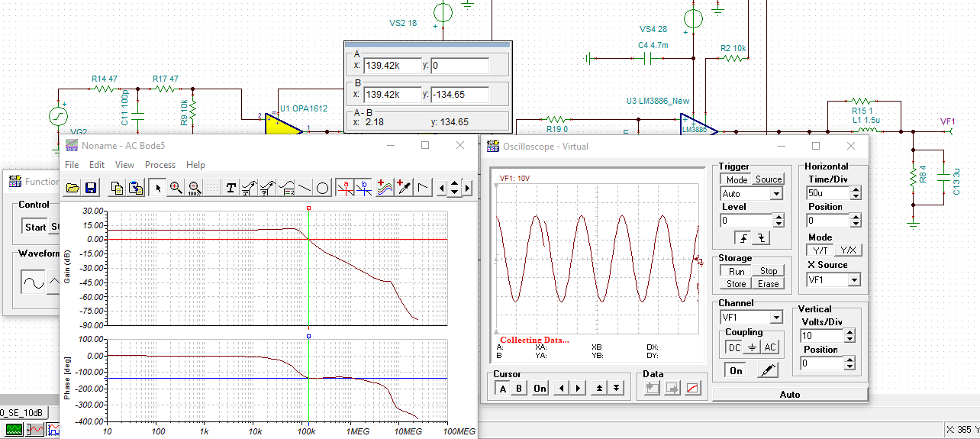Click the flag-shaped toolbar icon

pos(424,187)
